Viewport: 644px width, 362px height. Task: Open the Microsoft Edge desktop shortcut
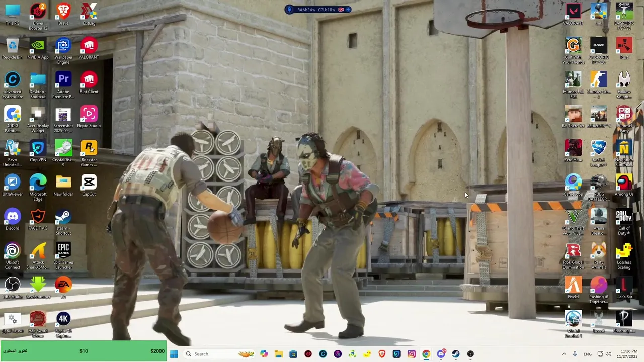coord(38,187)
